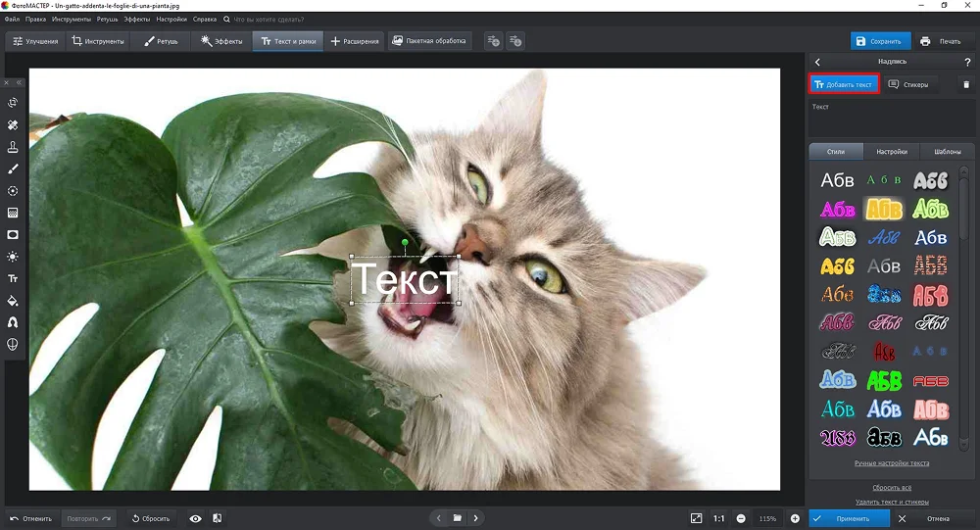Pick the brush tool in left toolbar
This screenshot has width=980, height=530.
point(13,169)
